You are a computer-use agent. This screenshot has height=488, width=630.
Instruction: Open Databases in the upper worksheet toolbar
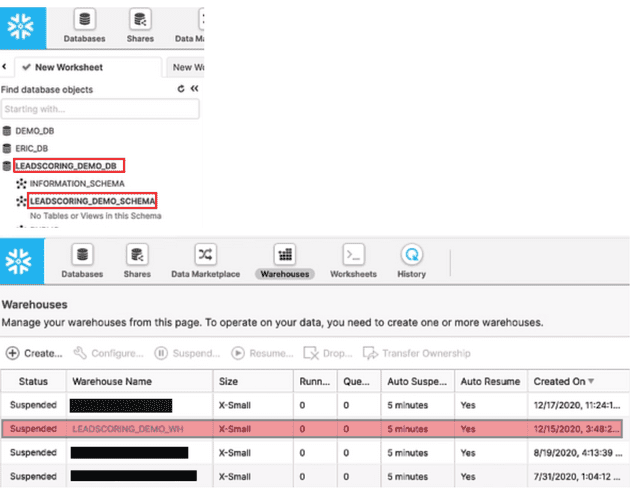coord(84,27)
